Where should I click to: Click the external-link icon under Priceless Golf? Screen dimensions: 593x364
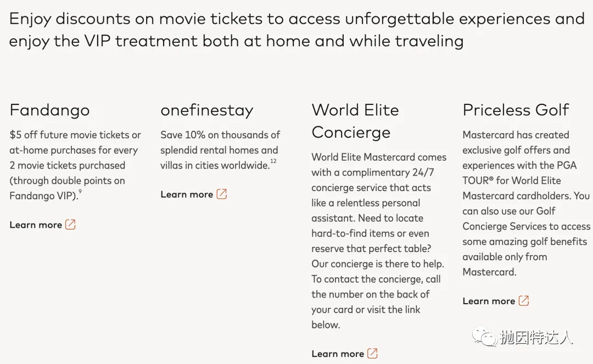pos(524,300)
